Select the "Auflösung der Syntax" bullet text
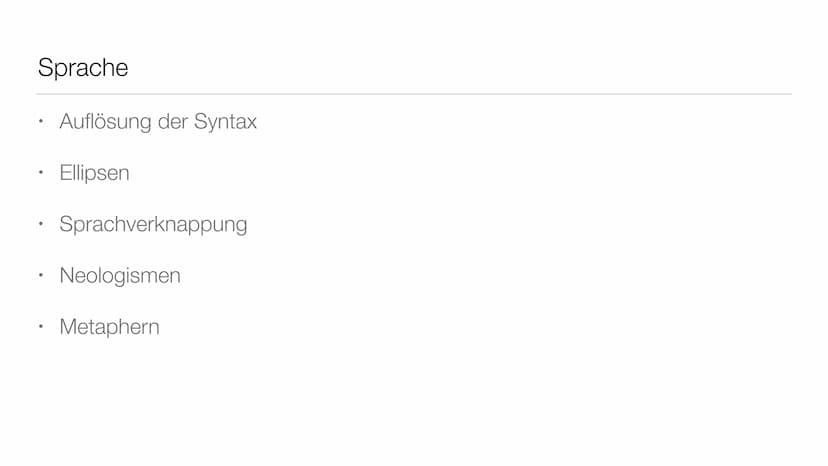The width and height of the screenshot is (828, 466). [158, 122]
